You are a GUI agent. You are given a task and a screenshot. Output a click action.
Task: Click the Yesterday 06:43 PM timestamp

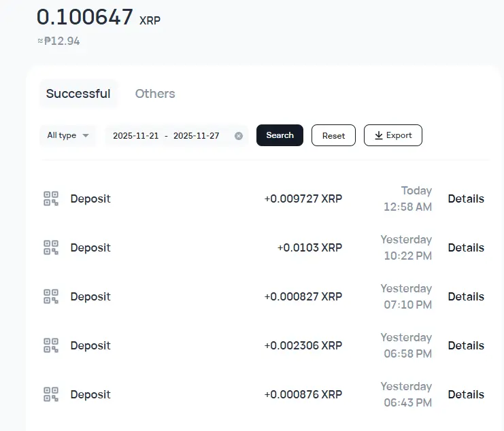(406, 394)
